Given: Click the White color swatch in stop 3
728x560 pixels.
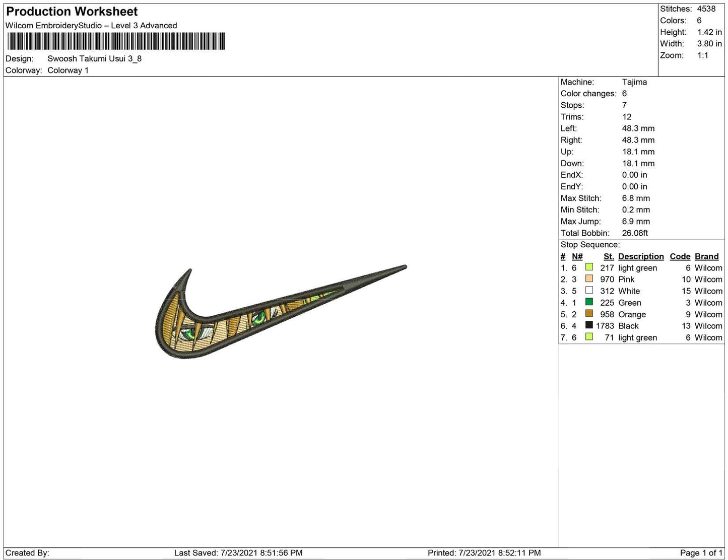Looking at the screenshot, I should pos(589,291).
